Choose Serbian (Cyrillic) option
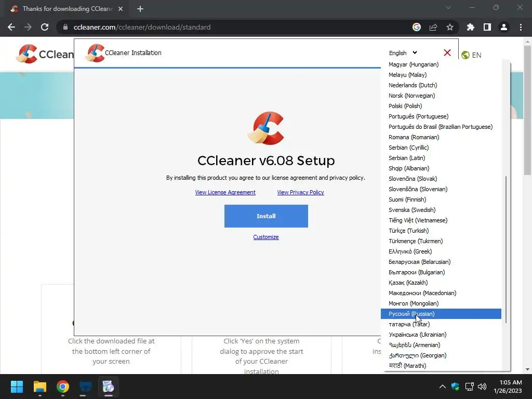 click(441, 148)
